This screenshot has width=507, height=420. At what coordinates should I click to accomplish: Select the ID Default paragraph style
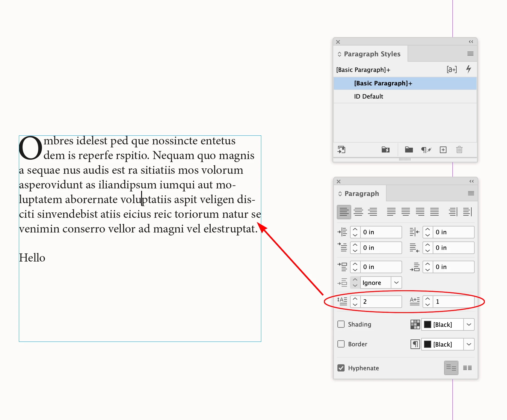405,96
